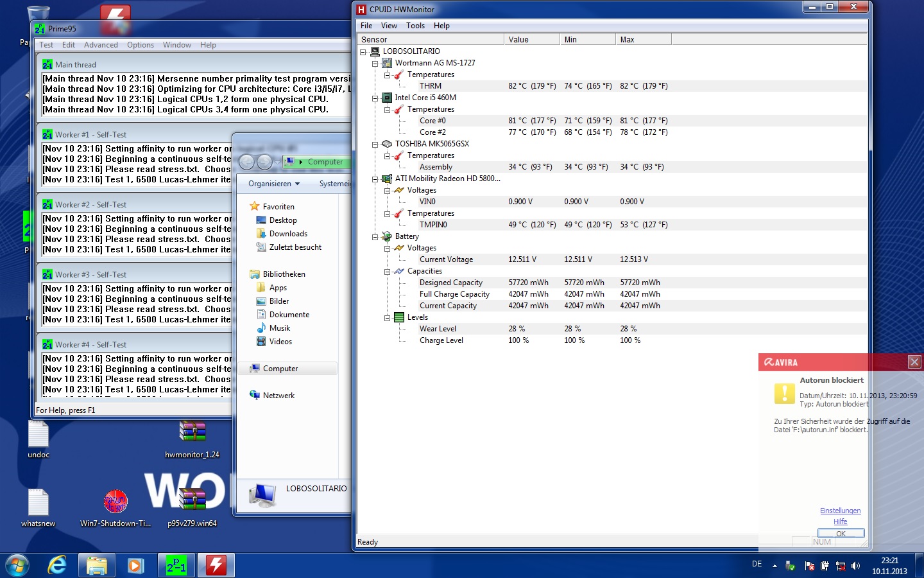Open Hilfe link in Avira popup
The width and height of the screenshot is (924, 578).
click(x=840, y=521)
